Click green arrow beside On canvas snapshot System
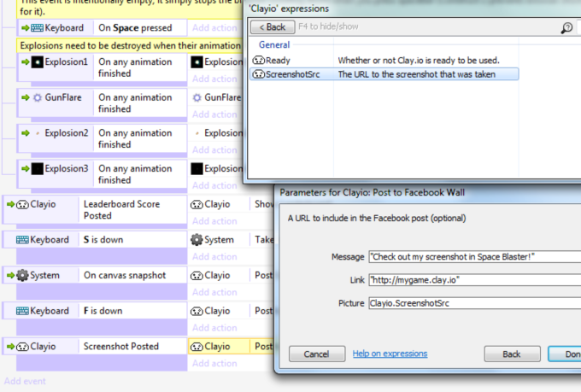 click(x=10, y=275)
